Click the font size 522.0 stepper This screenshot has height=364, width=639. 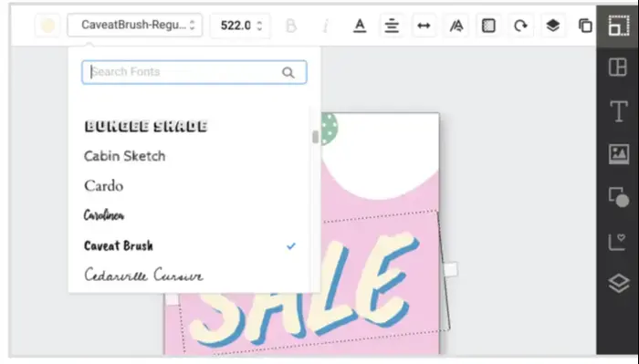click(x=240, y=26)
